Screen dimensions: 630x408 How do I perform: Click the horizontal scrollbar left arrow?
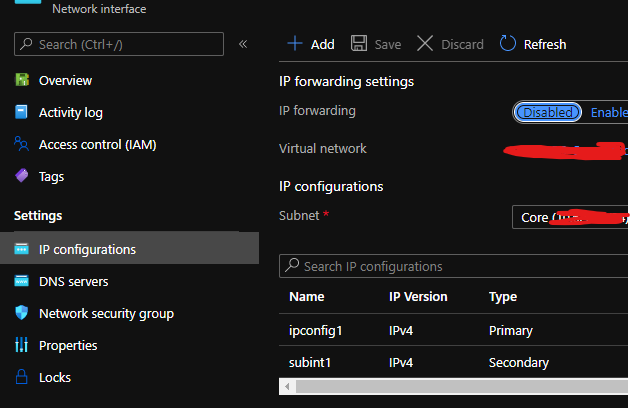287,386
